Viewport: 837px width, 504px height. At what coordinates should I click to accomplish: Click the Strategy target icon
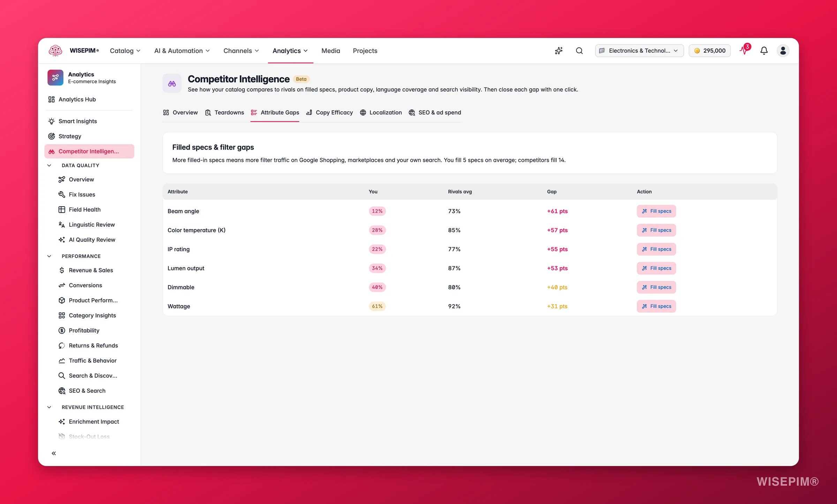(x=52, y=136)
